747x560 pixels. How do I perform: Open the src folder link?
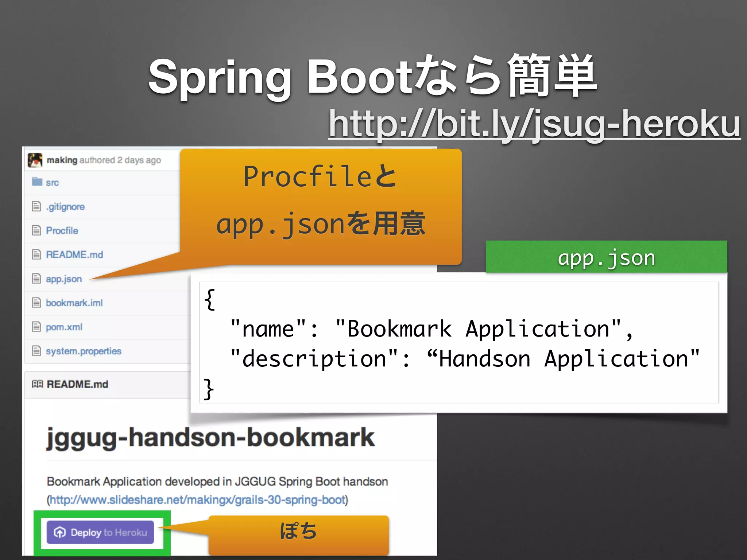click(52, 183)
